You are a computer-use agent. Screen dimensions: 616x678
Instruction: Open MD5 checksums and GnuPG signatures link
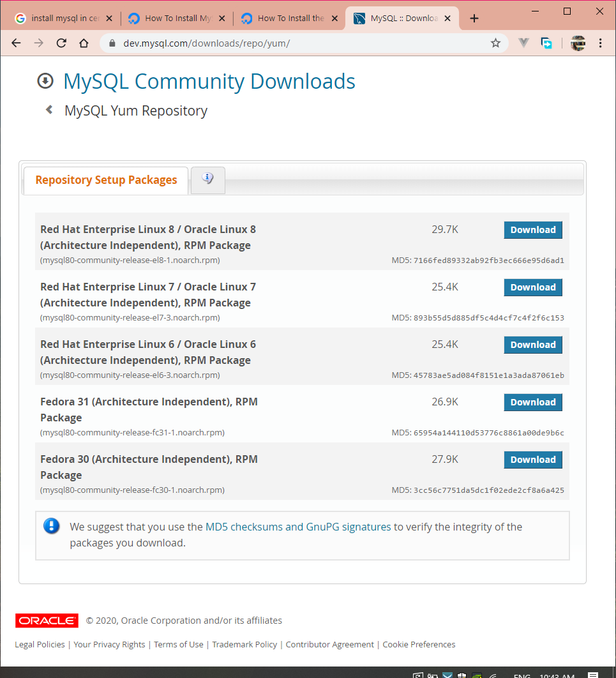tap(298, 527)
